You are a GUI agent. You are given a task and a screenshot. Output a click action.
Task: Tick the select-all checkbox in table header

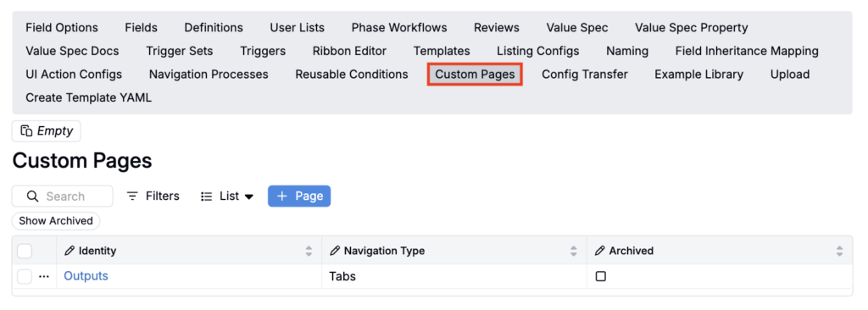click(25, 251)
